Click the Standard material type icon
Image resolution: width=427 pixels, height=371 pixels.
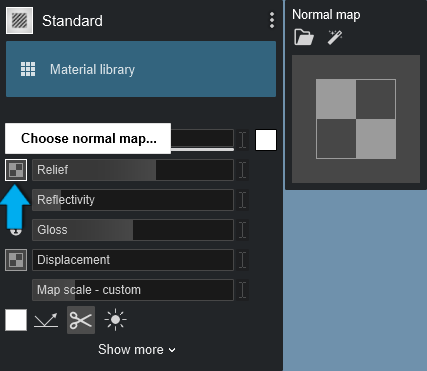[x=19, y=21]
